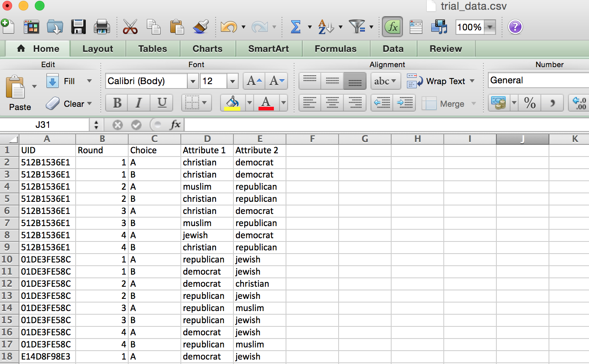Select the Attribute 1 header cell

click(207, 150)
